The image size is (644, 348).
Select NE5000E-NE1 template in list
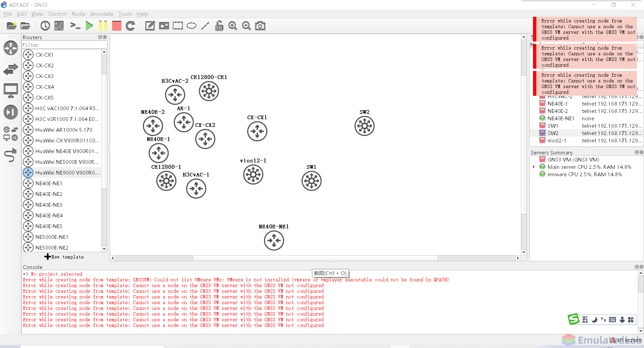[x=62, y=237]
